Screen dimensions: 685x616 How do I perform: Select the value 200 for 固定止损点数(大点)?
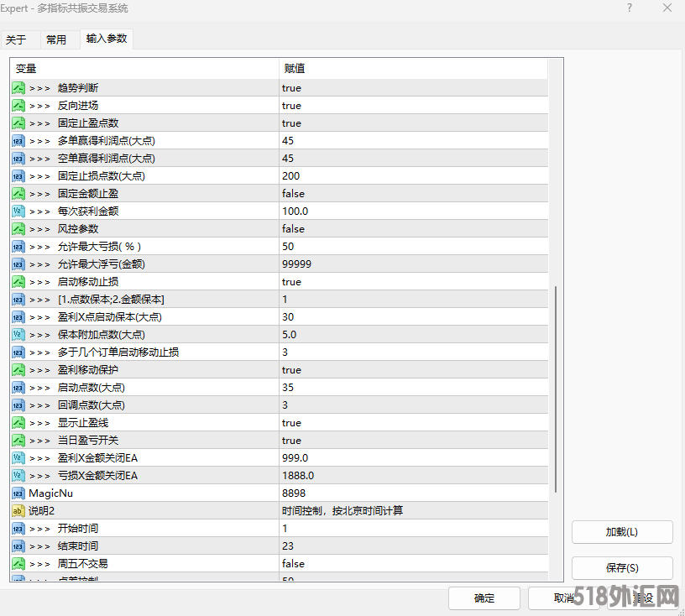[x=413, y=176]
